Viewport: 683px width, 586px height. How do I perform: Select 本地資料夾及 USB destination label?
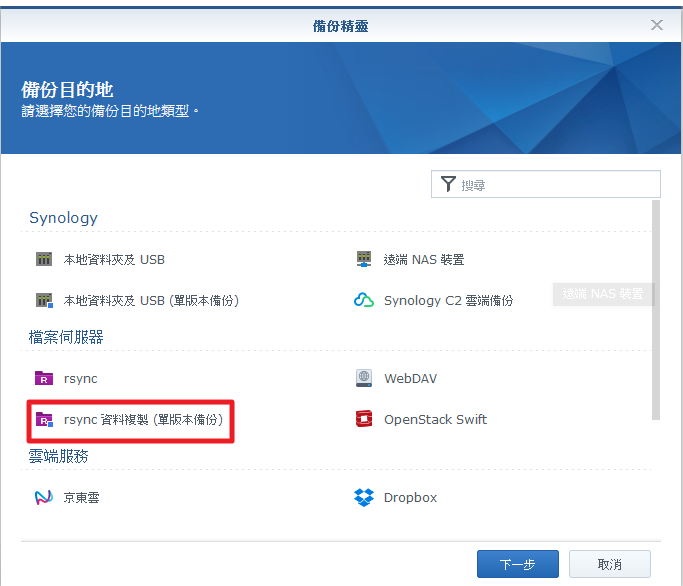coord(114,260)
